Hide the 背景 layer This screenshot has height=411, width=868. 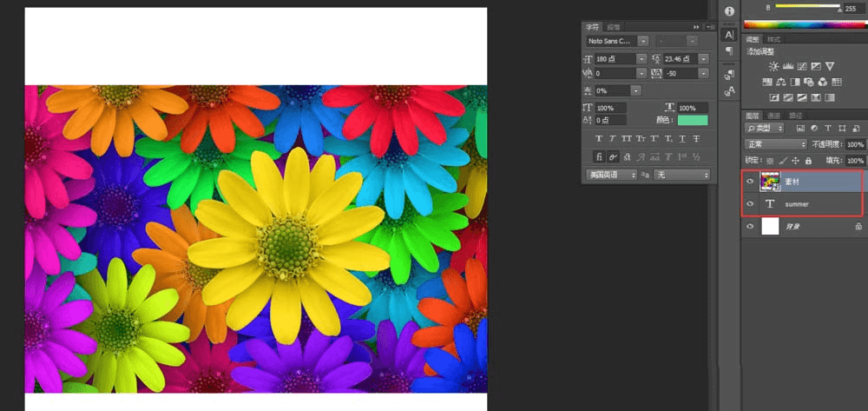pyautogui.click(x=750, y=226)
